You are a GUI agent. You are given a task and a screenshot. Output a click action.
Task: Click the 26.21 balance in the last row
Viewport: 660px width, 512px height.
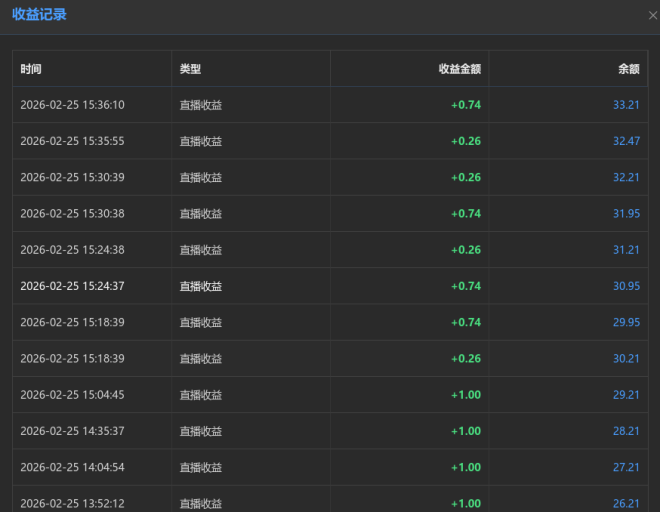click(626, 503)
